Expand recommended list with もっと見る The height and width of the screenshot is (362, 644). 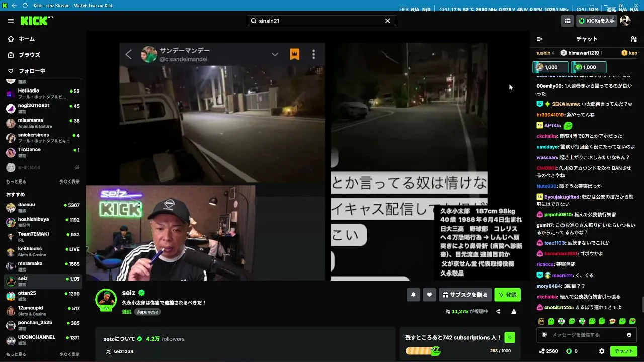(16, 354)
